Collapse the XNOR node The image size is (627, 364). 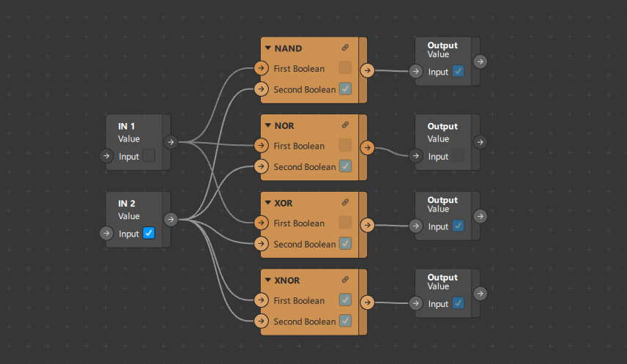click(x=268, y=280)
